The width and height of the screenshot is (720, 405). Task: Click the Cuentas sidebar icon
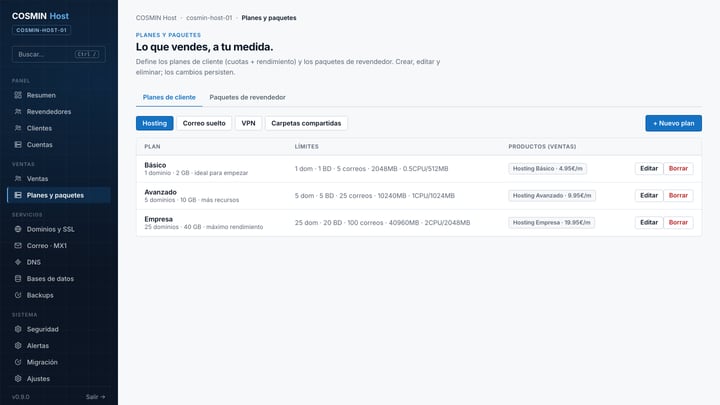pyautogui.click(x=18, y=145)
